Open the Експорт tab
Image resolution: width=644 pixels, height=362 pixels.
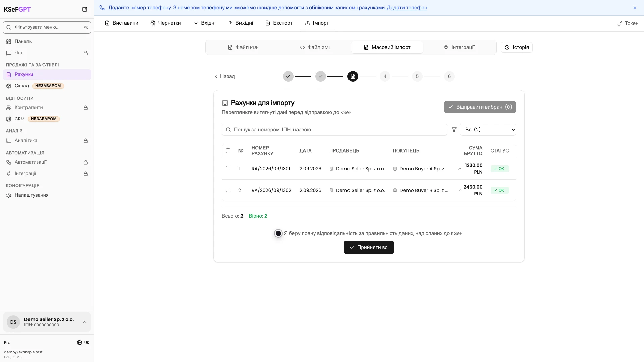279,23
